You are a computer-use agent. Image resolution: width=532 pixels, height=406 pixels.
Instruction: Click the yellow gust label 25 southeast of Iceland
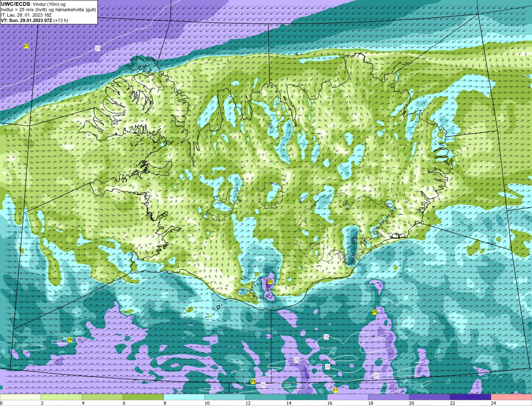[x=374, y=312]
